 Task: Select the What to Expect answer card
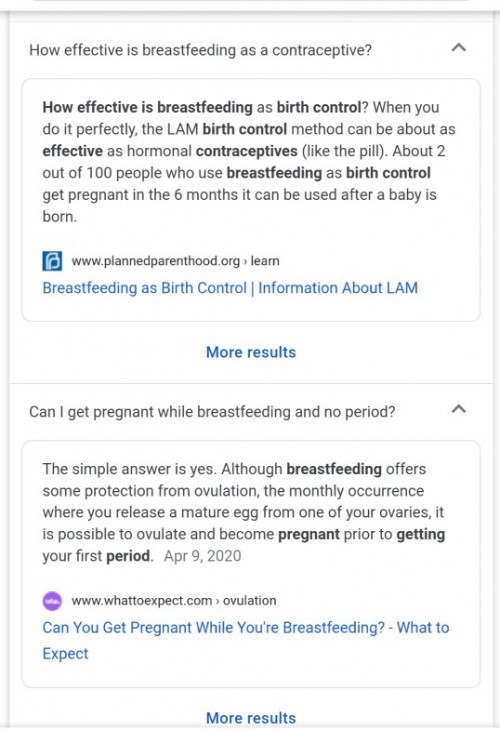tap(251, 564)
